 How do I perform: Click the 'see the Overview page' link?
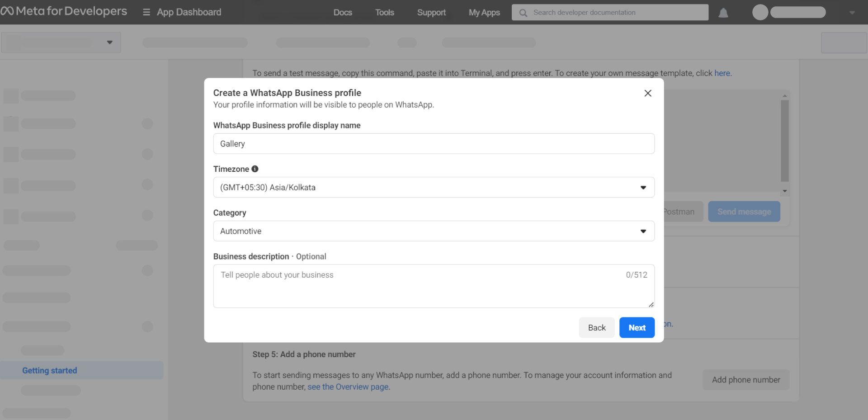(348, 387)
